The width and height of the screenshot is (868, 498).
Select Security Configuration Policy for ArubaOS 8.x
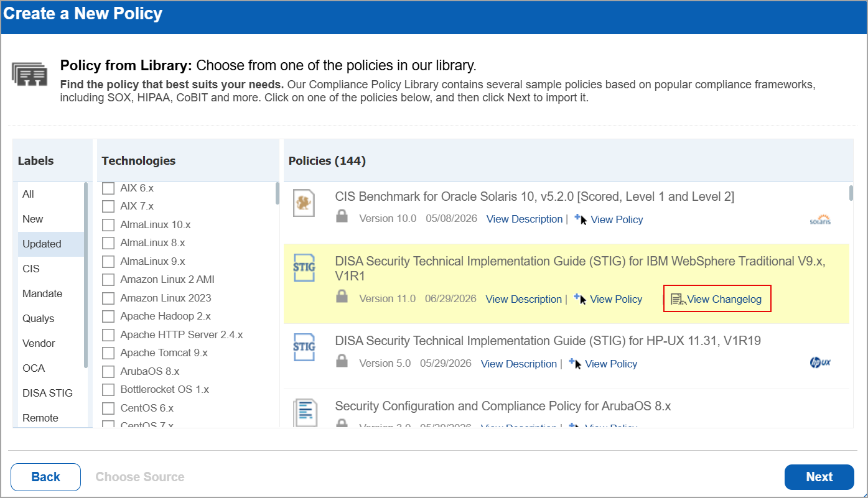tap(503, 406)
